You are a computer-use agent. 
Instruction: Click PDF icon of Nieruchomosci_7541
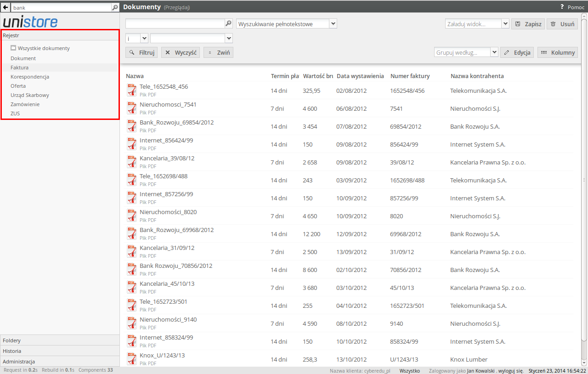[x=132, y=108]
